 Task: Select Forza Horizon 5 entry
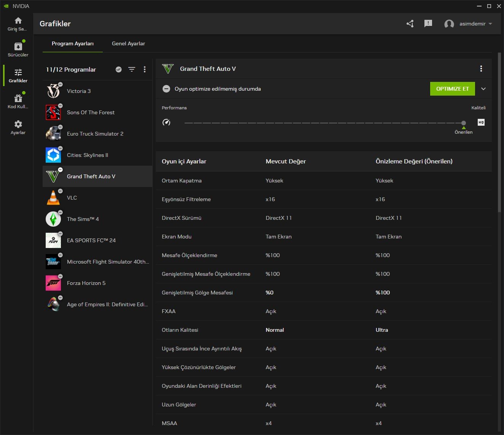click(x=97, y=283)
